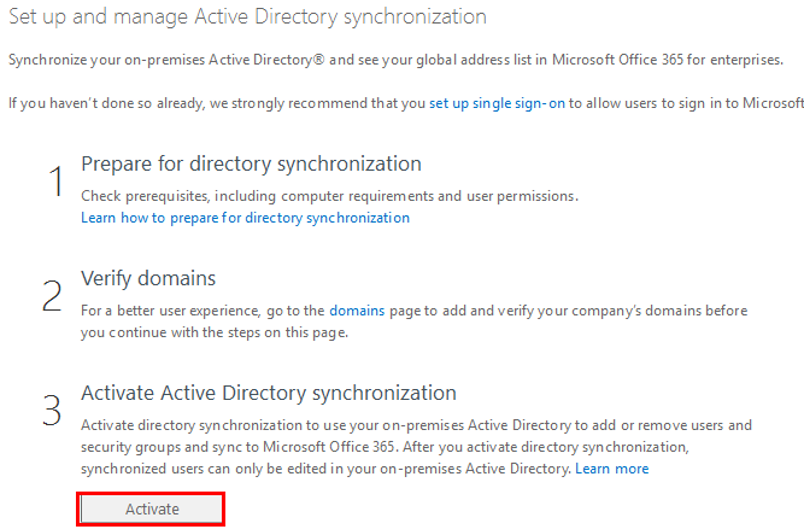Open "Learn how to prepare for directory synchronization"
Viewport: 806px width, 528px height.
(x=245, y=217)
